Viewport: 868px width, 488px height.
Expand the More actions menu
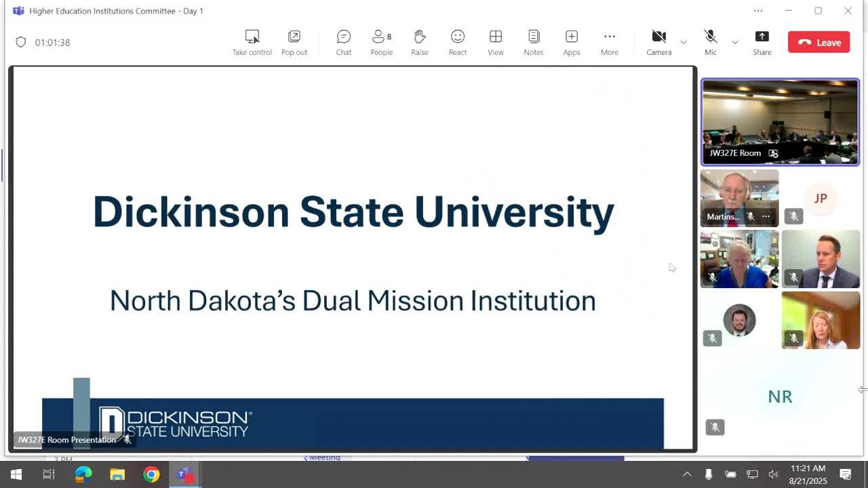pos(610,43)
